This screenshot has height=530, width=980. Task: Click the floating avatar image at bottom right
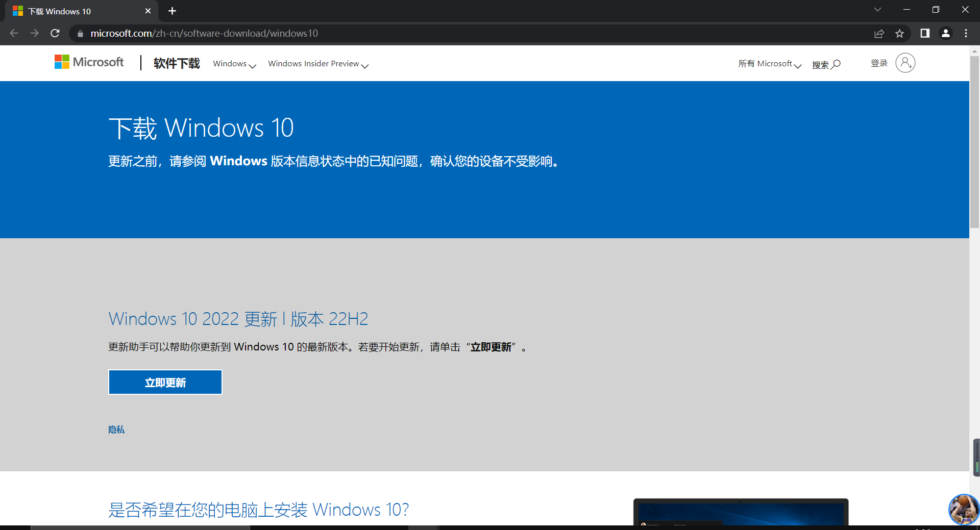[964, 509]
